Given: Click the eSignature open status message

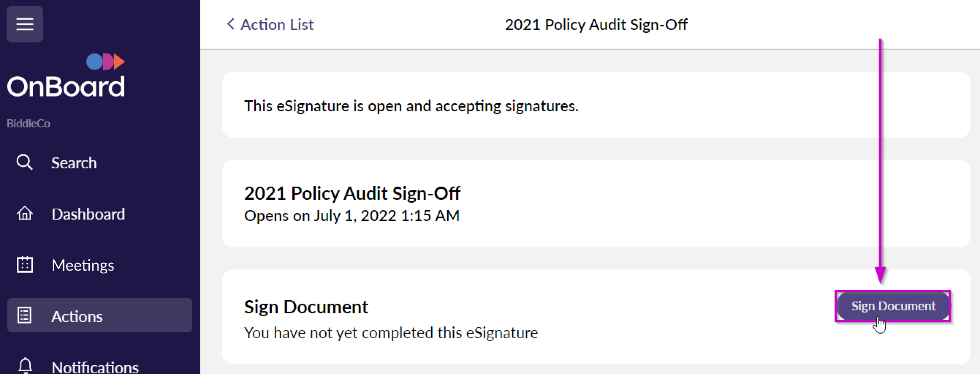Looking at the screenshot, I should [x=411, y=105].
